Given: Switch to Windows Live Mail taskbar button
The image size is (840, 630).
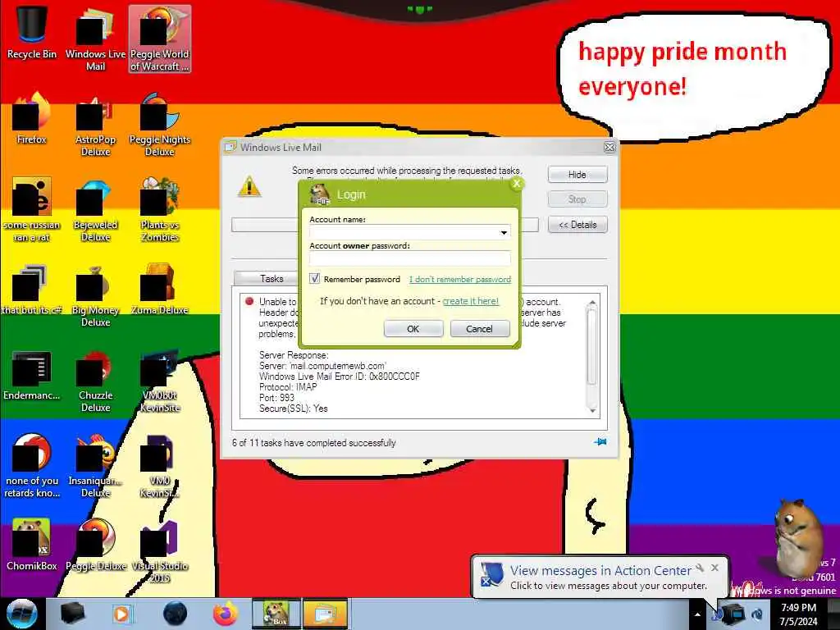Looking at the screenshot, I should (x=325, y=614).
